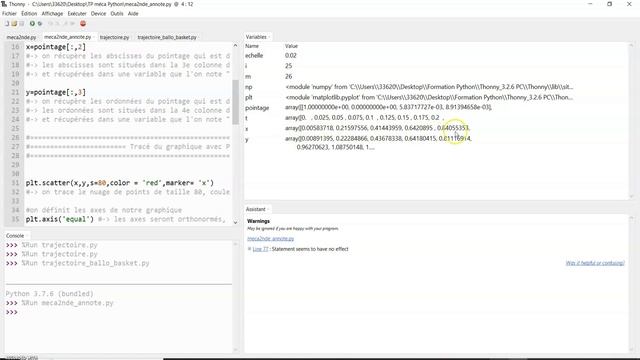The image size is (640, 360).
Task: Click the console prompt input line
Action: point(118,312)
